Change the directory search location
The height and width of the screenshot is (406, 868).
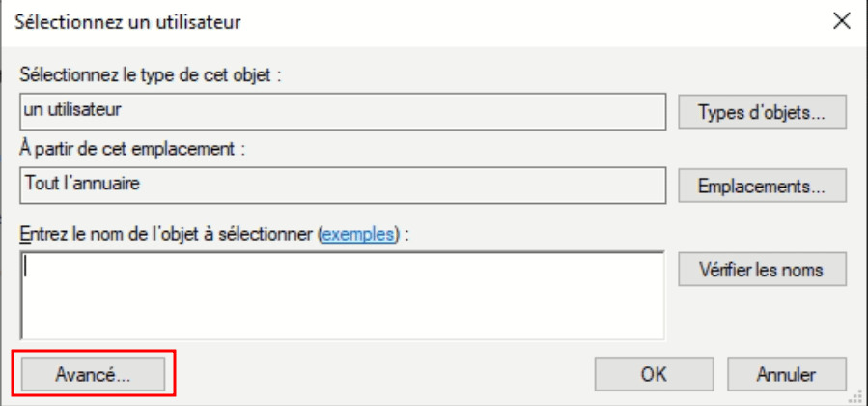(x=763, y=184)
